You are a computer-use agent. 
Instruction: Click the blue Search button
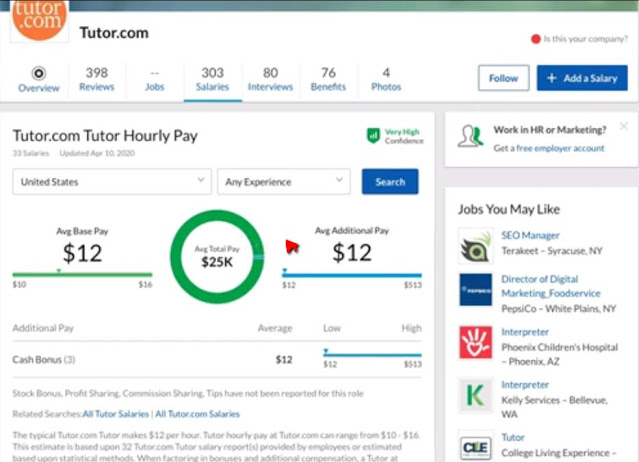[390, 181]
